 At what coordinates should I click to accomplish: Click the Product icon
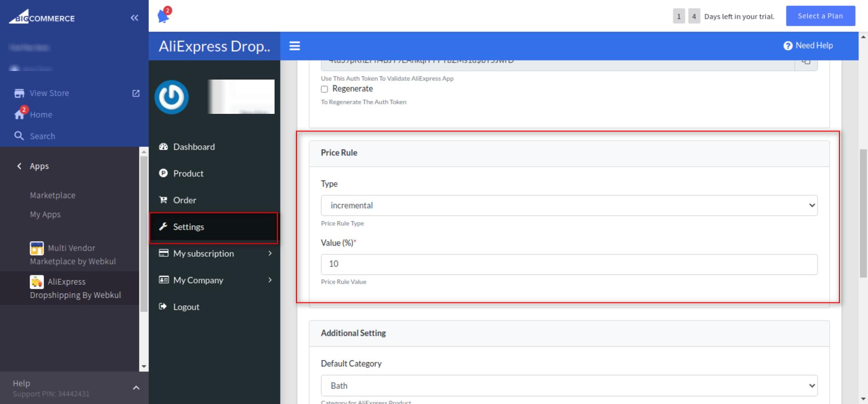[x=163, y=173]
